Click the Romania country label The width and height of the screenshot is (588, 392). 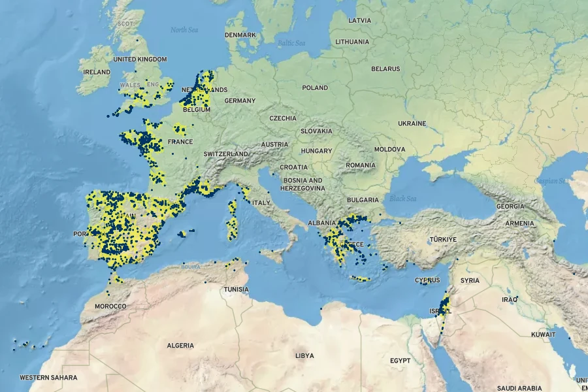[361, 165]
